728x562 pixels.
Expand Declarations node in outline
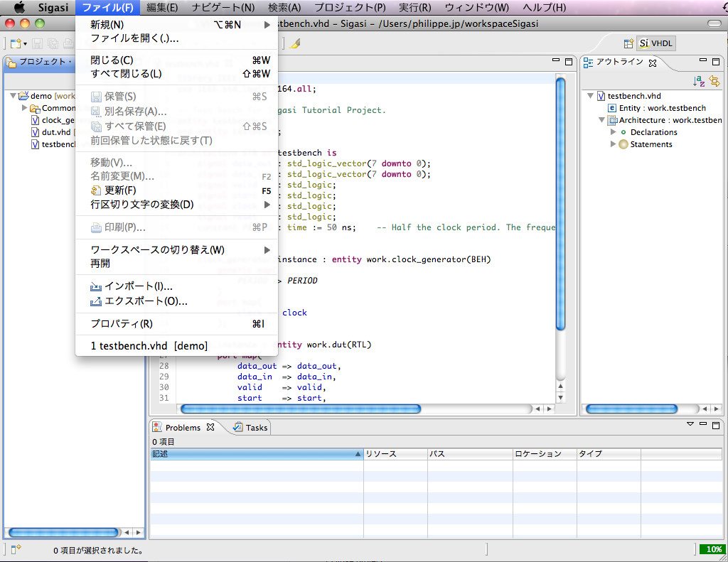[x=613, y=132]
